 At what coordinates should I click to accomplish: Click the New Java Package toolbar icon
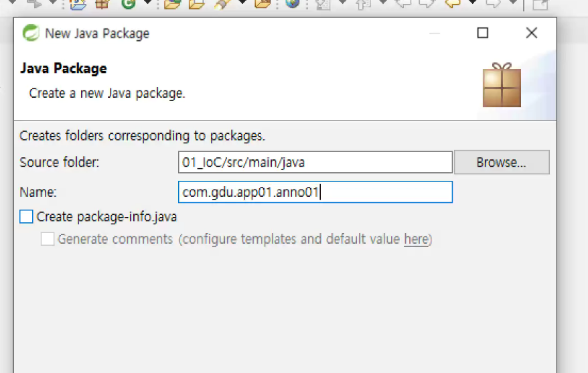coord(102,4)
